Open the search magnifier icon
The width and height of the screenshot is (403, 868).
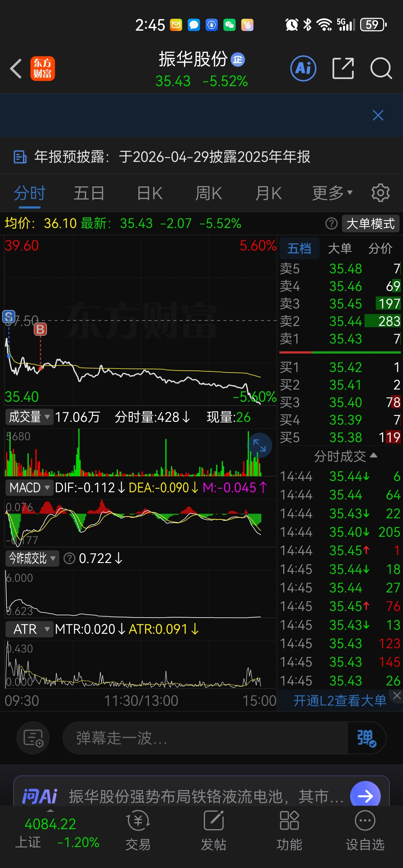click(x=381, y=68)
